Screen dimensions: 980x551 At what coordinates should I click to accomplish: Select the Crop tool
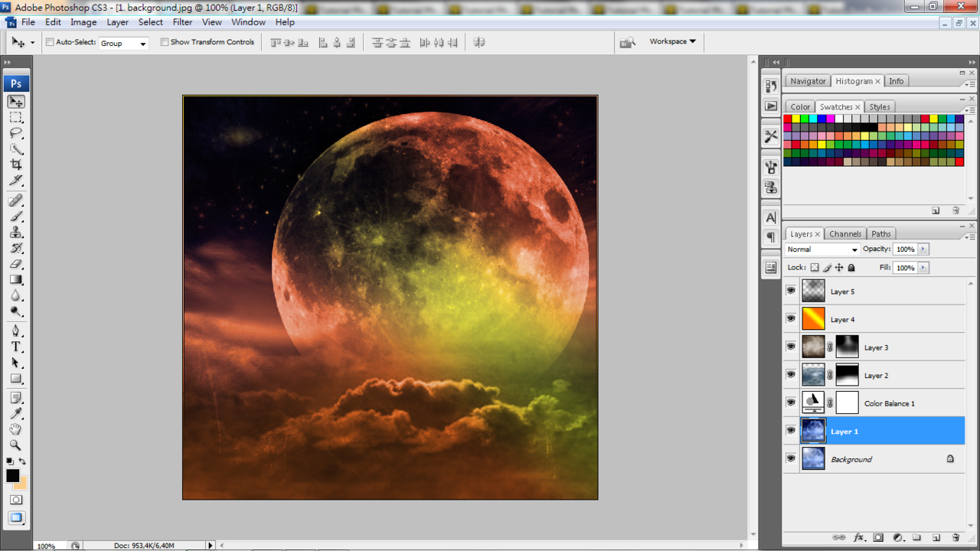[x=16, y=165]
